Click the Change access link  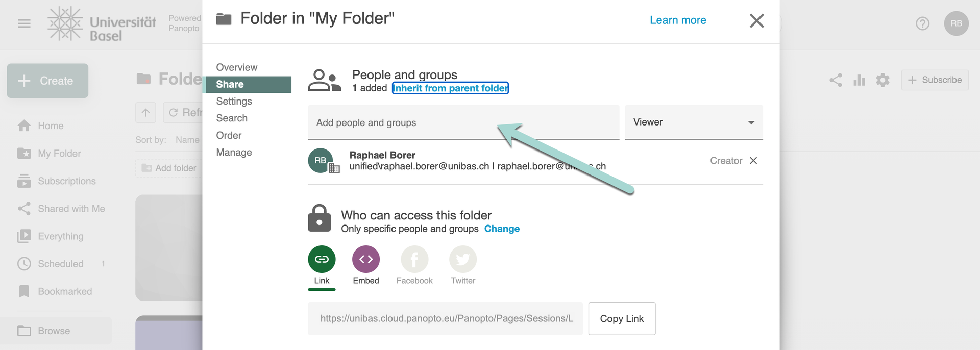coord(501,229)
